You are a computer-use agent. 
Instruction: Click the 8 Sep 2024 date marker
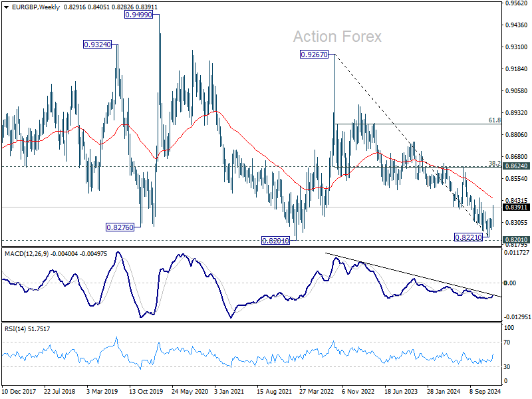tap(485, 392)
